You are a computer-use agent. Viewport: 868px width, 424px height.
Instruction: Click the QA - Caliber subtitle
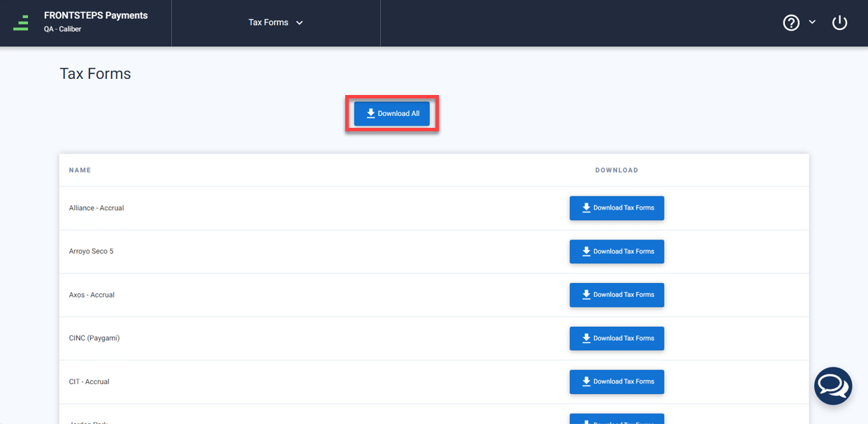coord(63,29)
